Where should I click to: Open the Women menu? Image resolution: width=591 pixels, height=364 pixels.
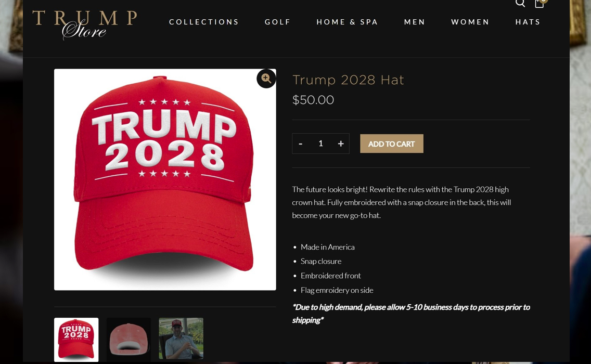[x=470, y=22]
